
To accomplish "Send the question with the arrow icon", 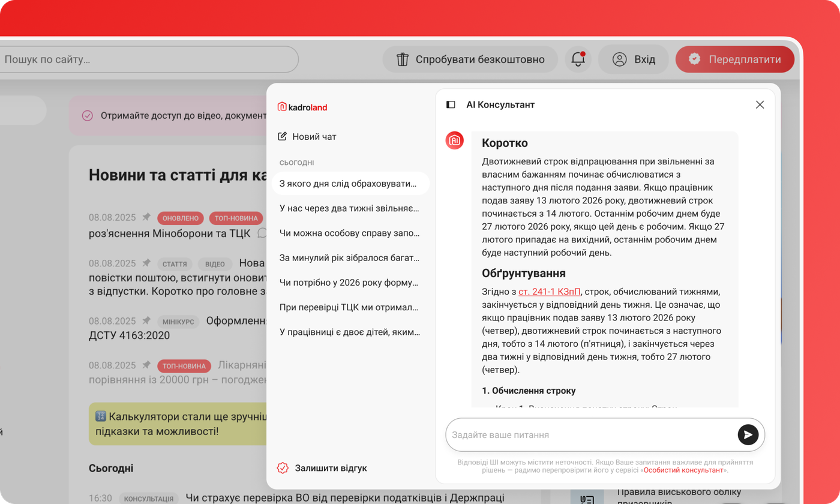I will 748,434.
